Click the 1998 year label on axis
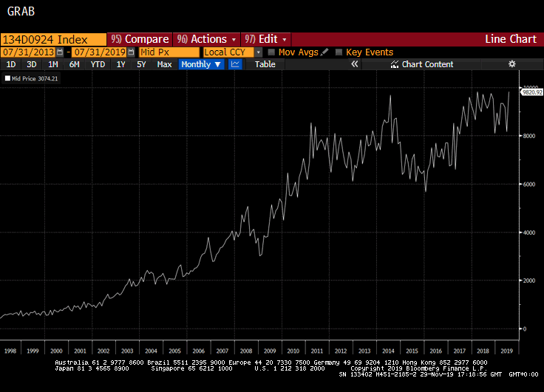Image resolution: width=544 pixels, height=392 pixels. click(10, 351)
